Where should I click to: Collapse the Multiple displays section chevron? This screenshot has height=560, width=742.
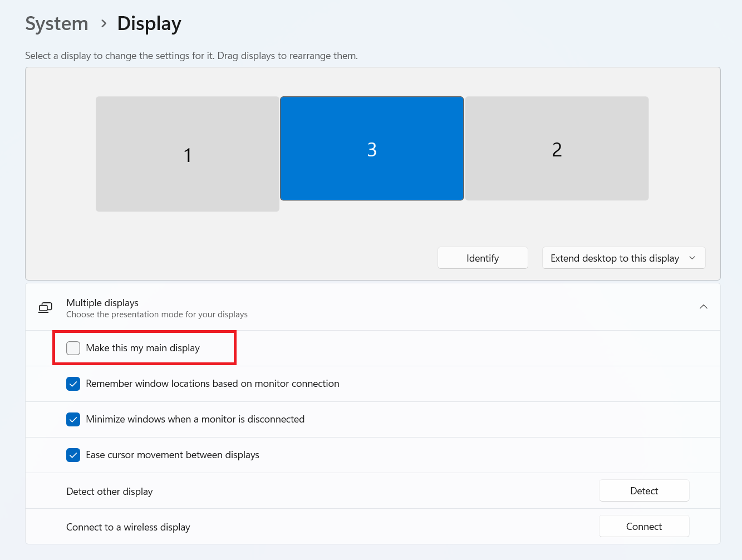coord(703,307)
